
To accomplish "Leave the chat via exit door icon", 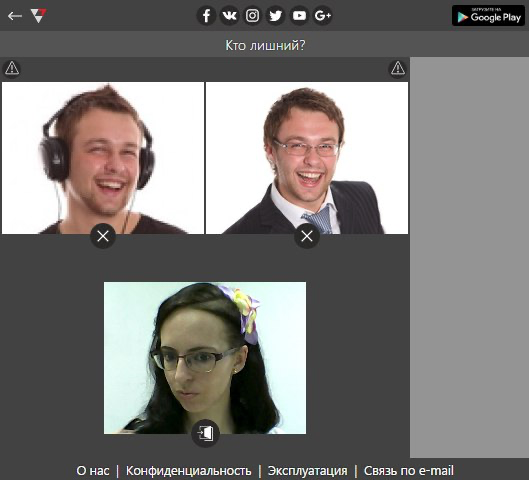I will click(205, 433).
